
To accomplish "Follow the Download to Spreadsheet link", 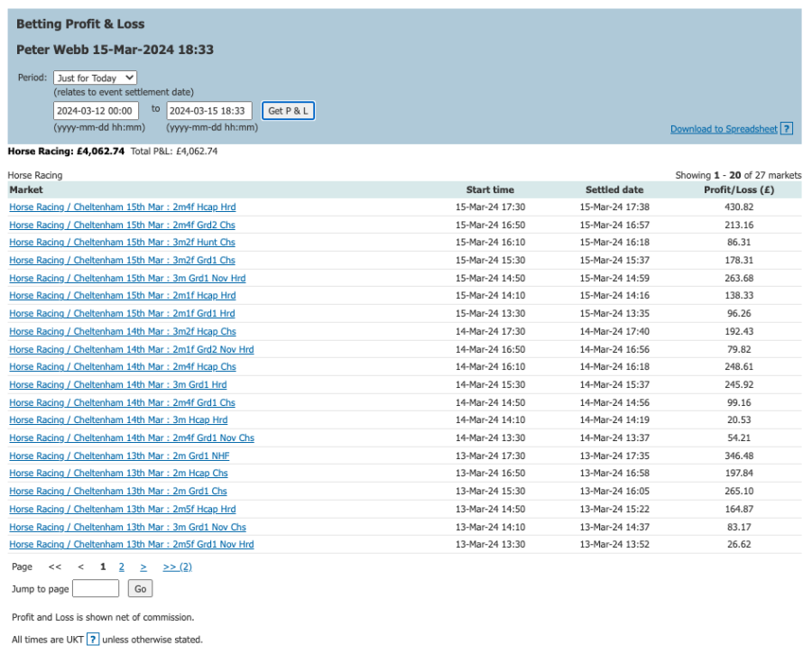I will [x=724, y=129].
